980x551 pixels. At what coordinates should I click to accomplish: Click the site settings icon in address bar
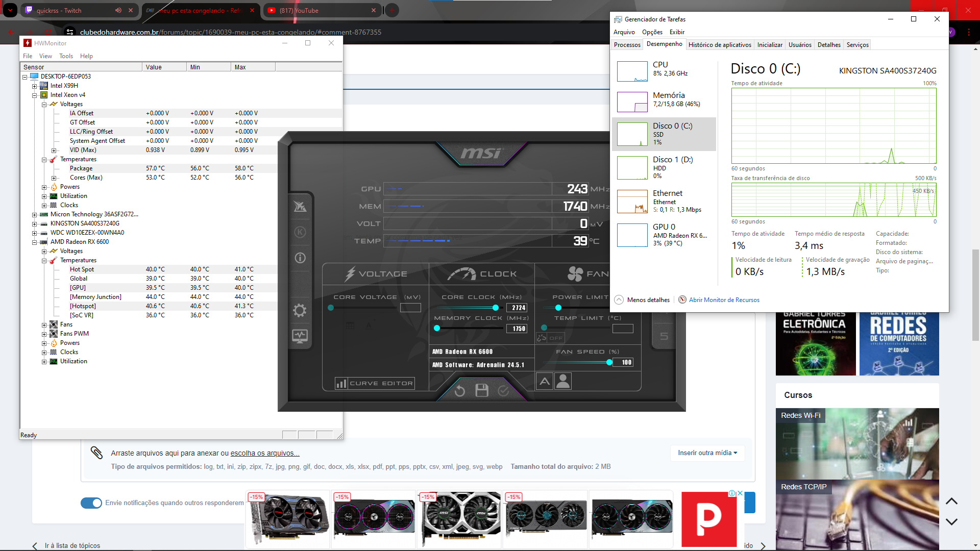(x=70, y=32)
